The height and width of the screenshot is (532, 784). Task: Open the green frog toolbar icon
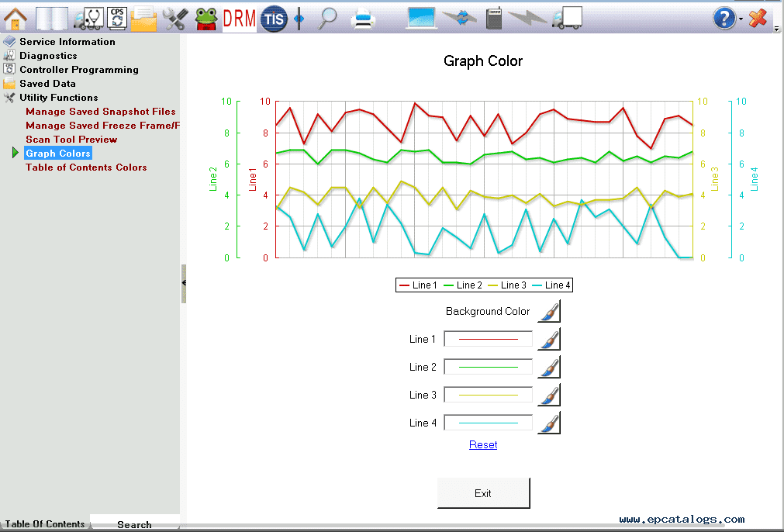[206, 19]
